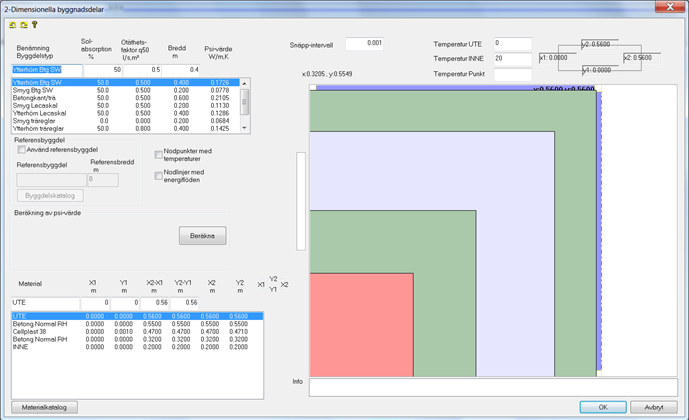
Task: Toggle Nodpunkter med temperaturer checkbox
Action: pos(159,155)
